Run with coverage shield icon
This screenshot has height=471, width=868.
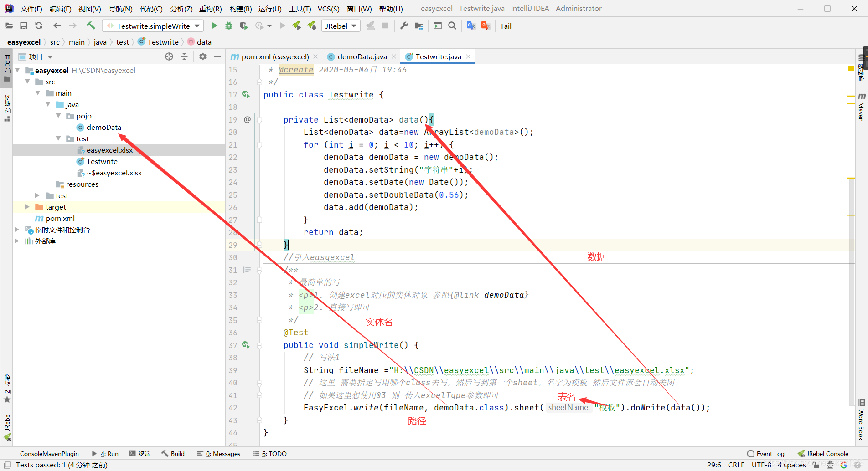(244, 26)
